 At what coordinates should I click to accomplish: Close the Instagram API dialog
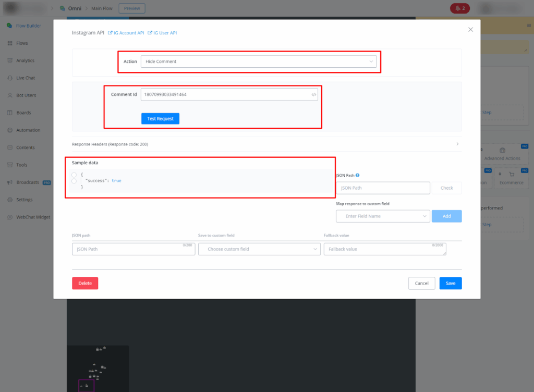point(470,30)
